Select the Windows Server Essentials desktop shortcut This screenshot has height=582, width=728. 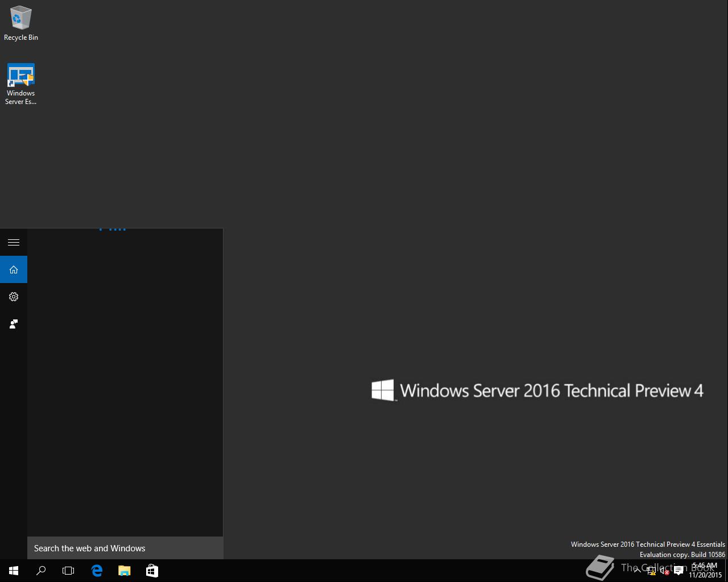tap(21, 84)
